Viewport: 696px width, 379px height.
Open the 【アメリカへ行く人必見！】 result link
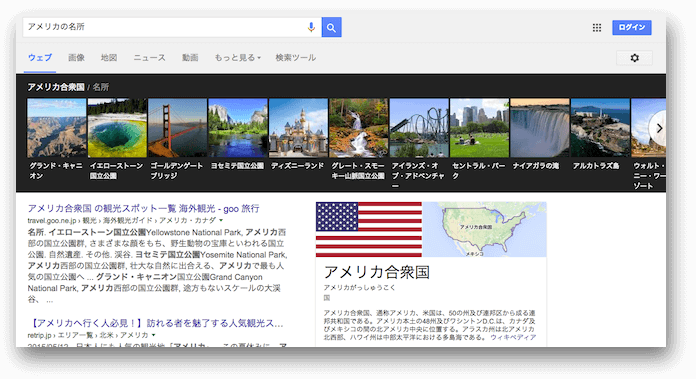(x=155, y=323)
